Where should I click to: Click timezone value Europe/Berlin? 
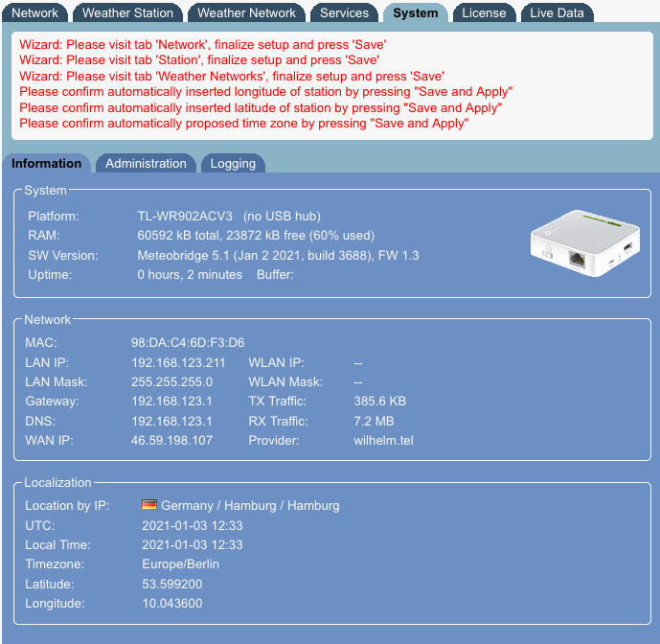coord(181,563)
